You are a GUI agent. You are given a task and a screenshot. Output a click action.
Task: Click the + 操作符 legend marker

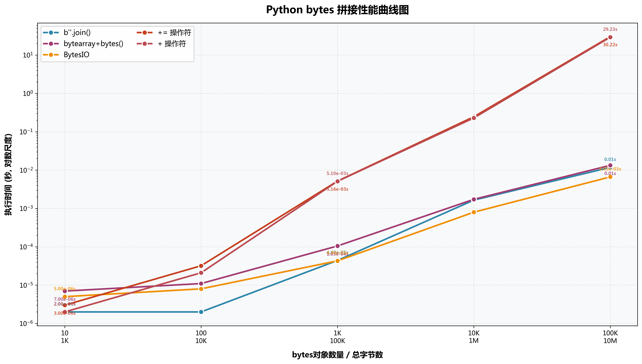(144, 43)
